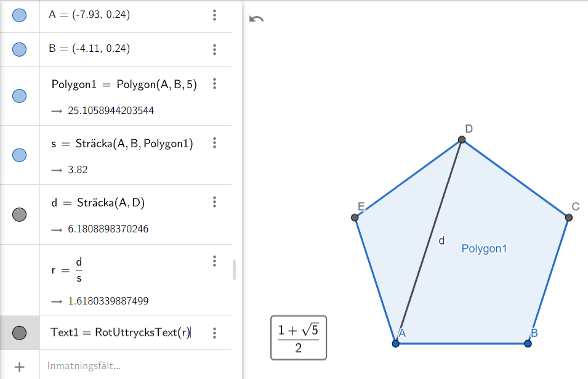The height and width of the screenshot is (379, 588).
Task: Open more options for segment s
Action: pos(214,143)
